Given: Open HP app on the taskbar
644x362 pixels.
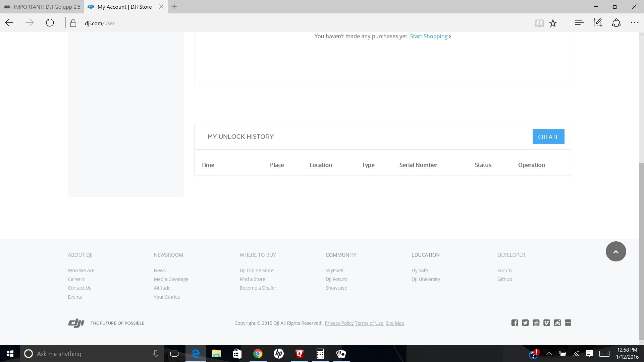Looking at the screenshot, I should (x=278, y=354).
